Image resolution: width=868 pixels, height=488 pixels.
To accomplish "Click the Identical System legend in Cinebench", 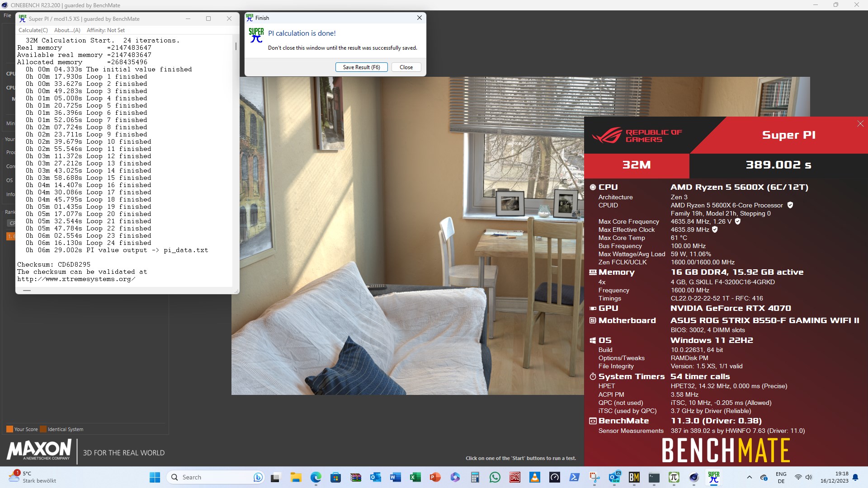I will [x=61, y=429].
